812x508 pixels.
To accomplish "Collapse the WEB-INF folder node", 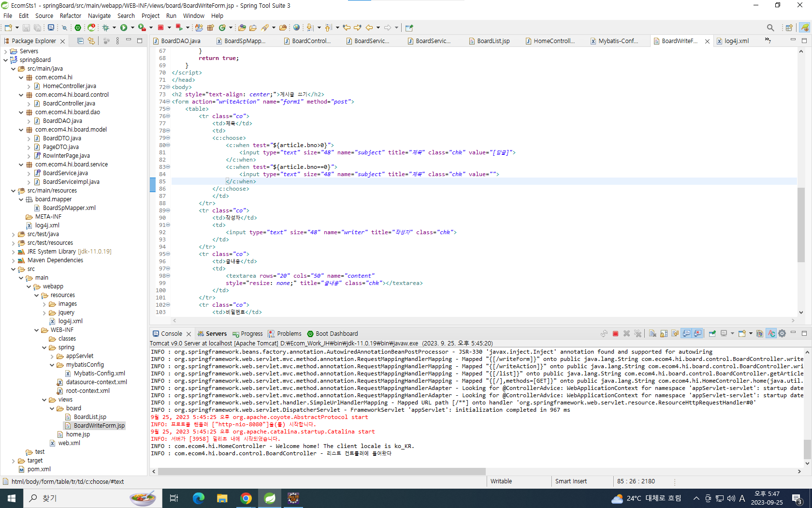I will tap(36, 330).
